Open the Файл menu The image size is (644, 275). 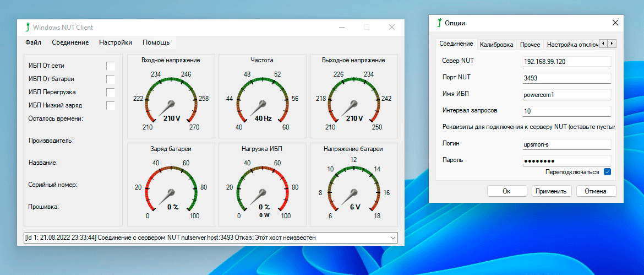click(33, 42)
